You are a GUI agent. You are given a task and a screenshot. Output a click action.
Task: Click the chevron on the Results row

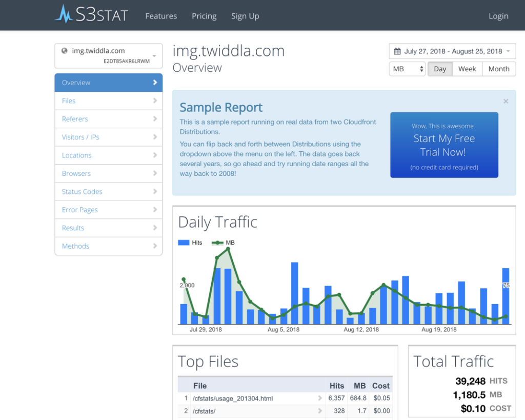click(155, 228)
